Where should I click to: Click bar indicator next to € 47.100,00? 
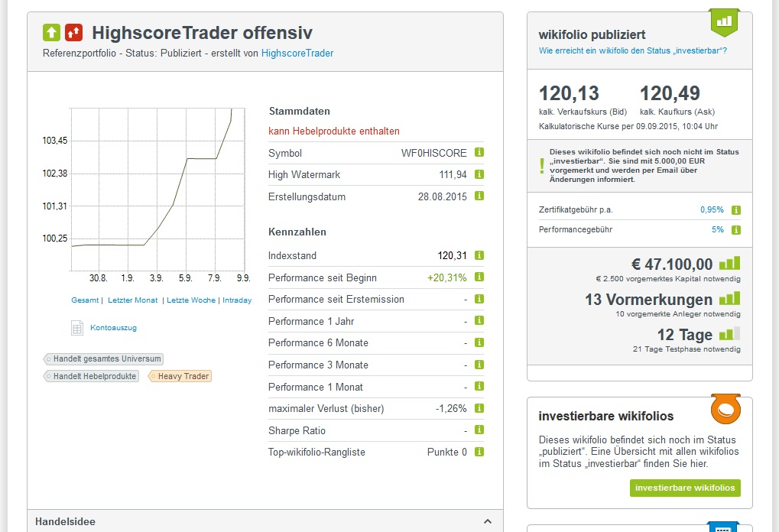point(730,263)
